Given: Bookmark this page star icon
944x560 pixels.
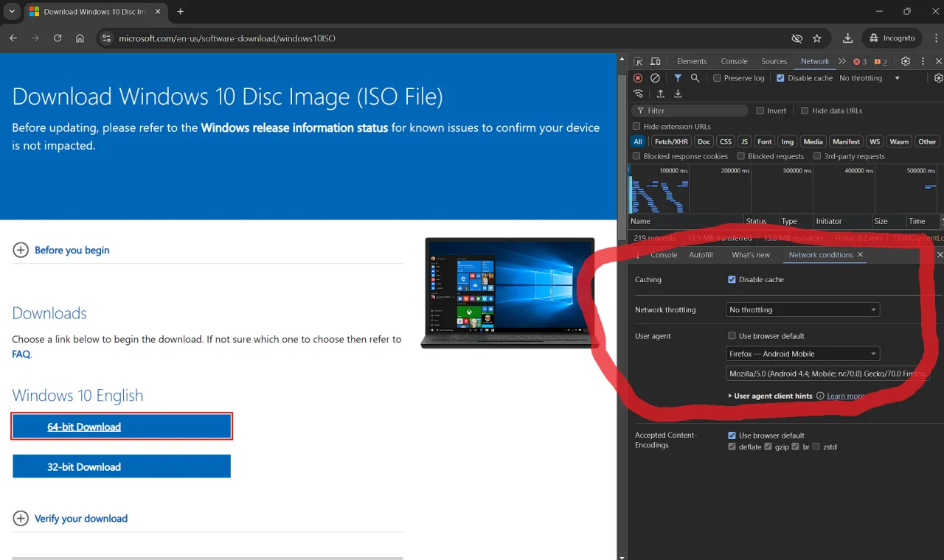Looking at the screenshot, I should [817, 38].
